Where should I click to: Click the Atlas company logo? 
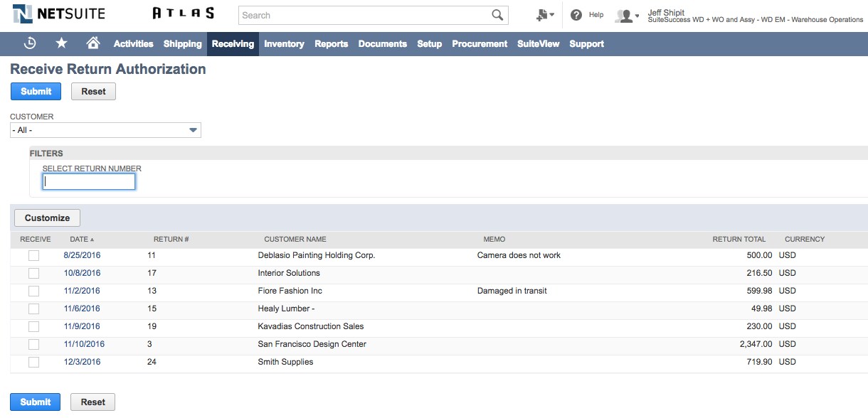coord(184,14)
